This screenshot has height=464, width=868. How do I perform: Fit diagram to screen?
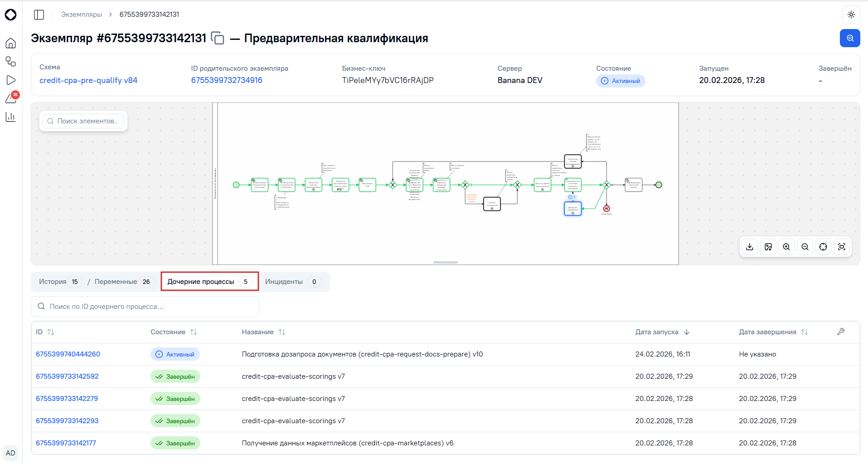click(842, 247)
